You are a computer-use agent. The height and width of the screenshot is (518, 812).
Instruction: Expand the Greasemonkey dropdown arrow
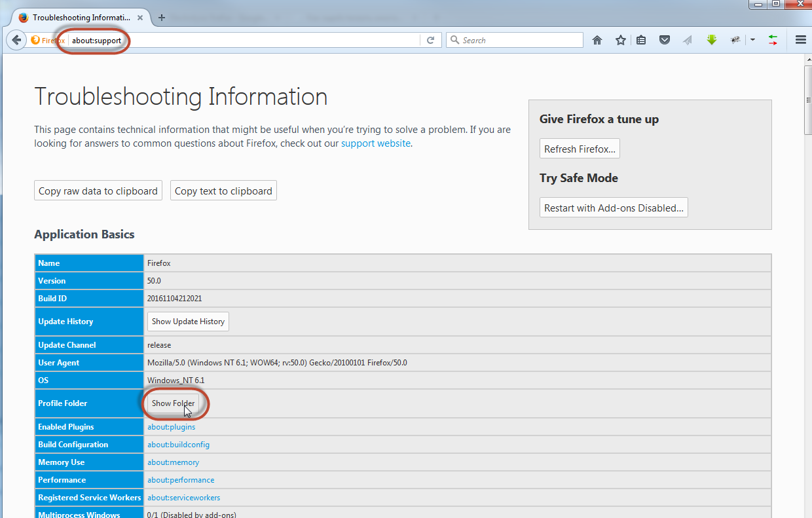752,40
